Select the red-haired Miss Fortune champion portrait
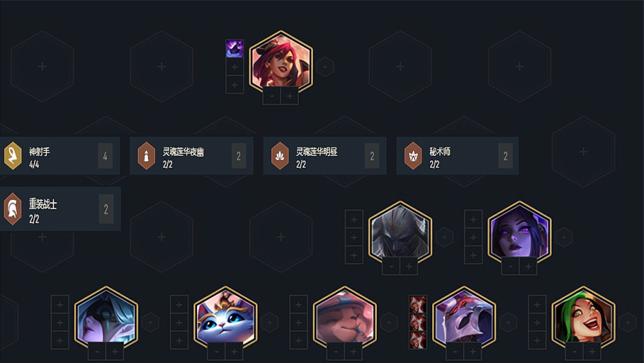 tap(281, 62)
